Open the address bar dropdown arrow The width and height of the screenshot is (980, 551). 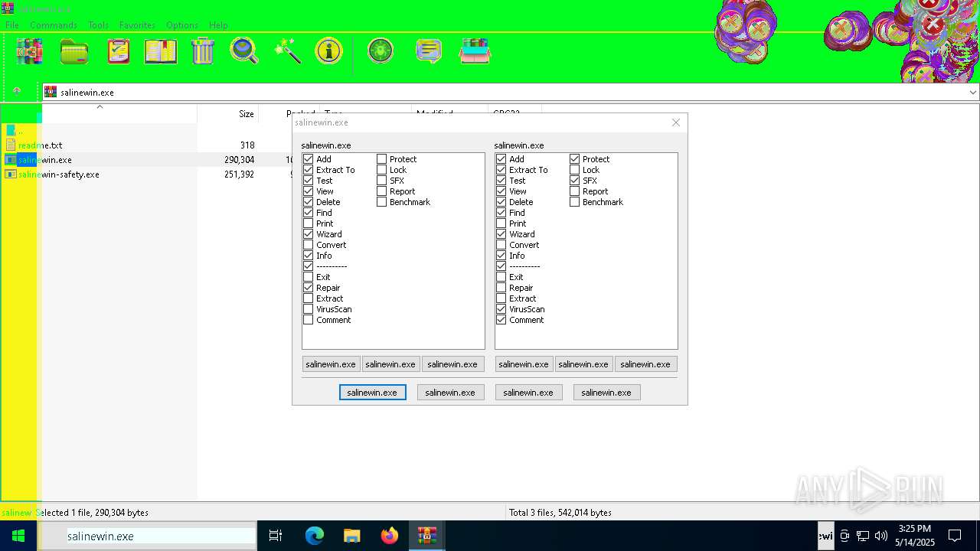coord(972,92)
